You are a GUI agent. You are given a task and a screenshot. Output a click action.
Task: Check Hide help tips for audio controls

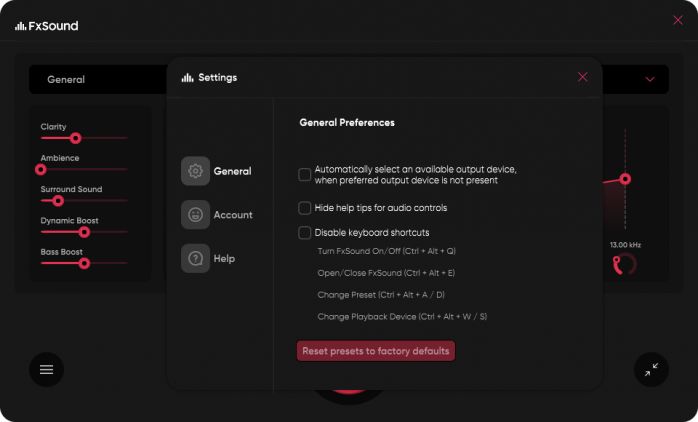(x=304, y=208)
